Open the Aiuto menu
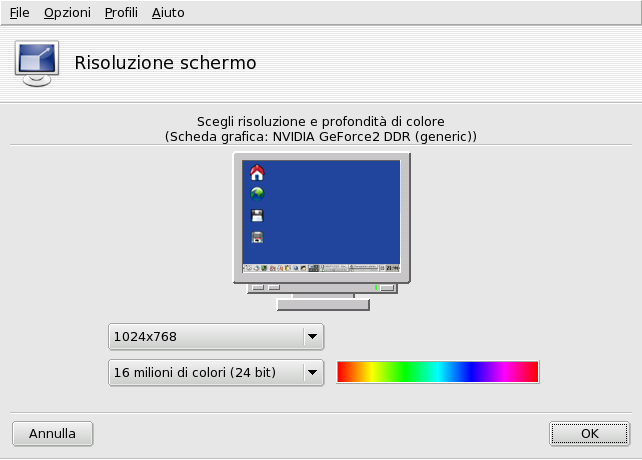 coord(168,13)
